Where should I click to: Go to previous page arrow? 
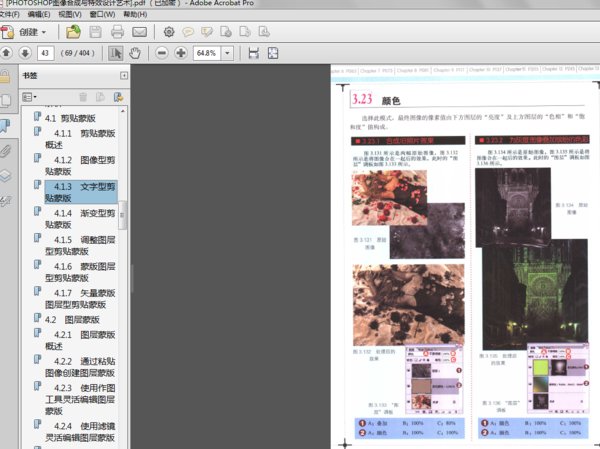click(x=7, y=52)
